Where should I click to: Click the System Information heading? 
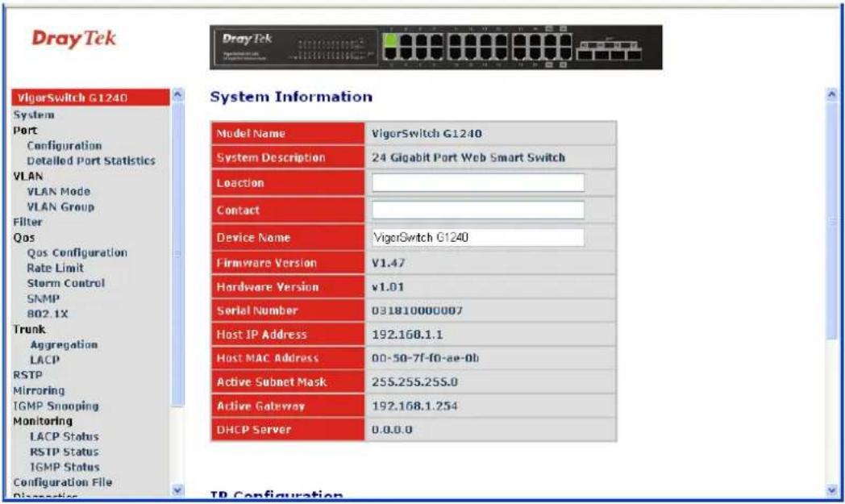pos(291,97)
